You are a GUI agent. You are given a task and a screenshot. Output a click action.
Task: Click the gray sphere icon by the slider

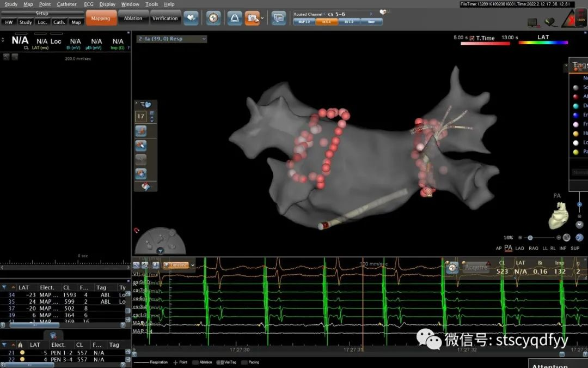[567, 237]
